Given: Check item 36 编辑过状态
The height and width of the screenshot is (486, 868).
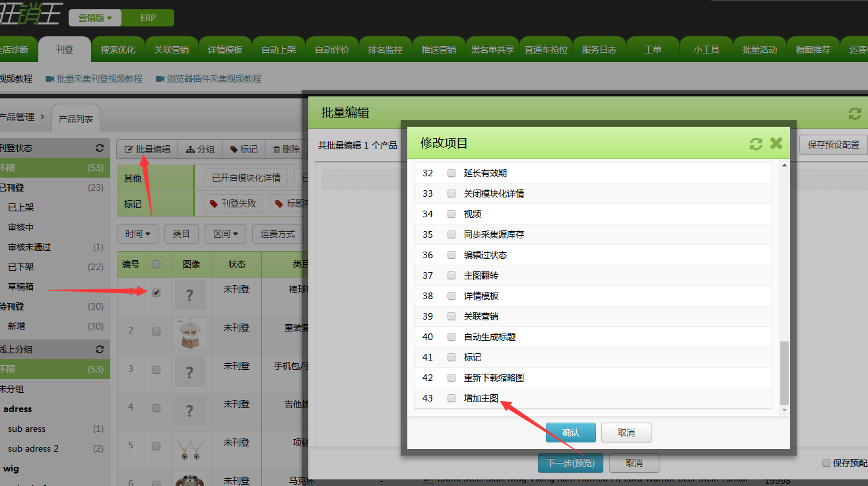Looking at the screenshot, I should [x=451, y=255].
